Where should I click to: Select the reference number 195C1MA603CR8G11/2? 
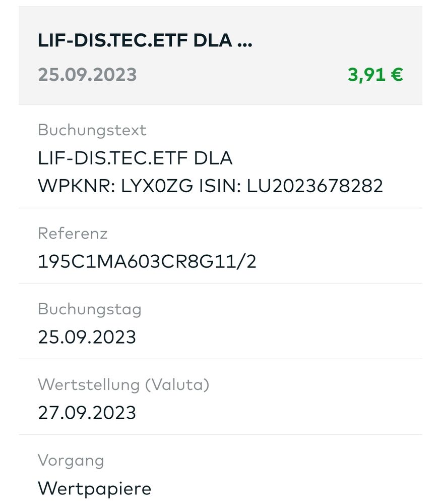tap(147, 261)
